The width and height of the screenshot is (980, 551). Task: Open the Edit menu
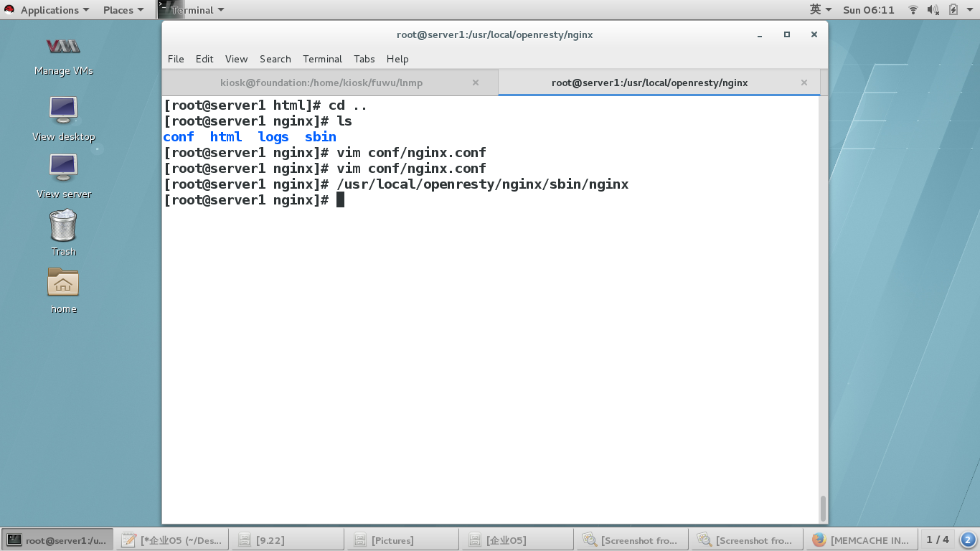(x=204, y=59)
